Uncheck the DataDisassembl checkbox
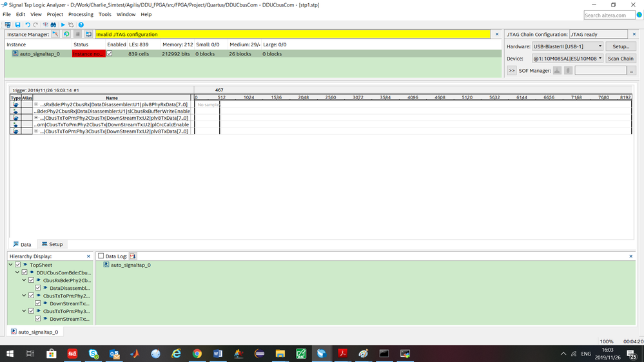The image size is (644, 362). [x=38, y=288]
